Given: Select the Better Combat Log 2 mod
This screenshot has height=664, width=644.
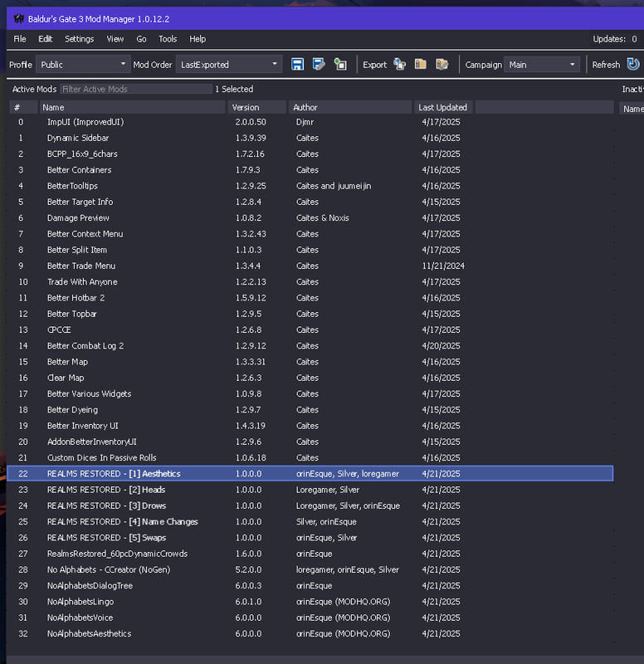Looking at the screenshot, I should 310,345.
